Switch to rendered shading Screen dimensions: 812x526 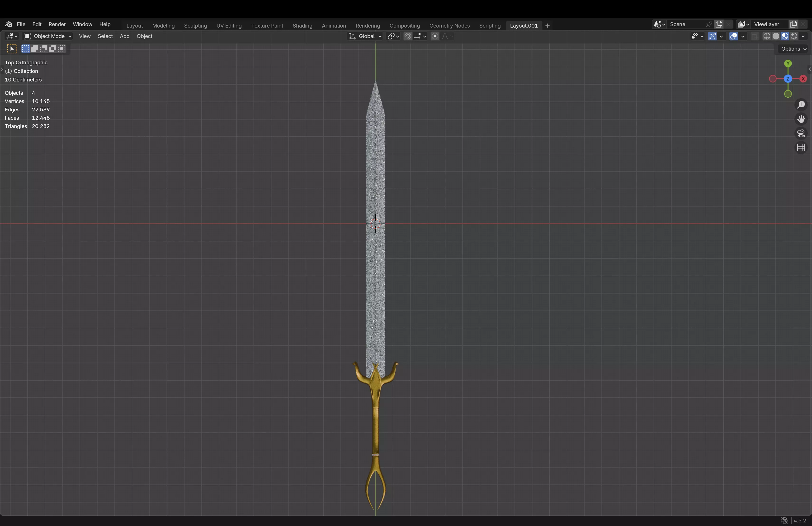(794, 36)
